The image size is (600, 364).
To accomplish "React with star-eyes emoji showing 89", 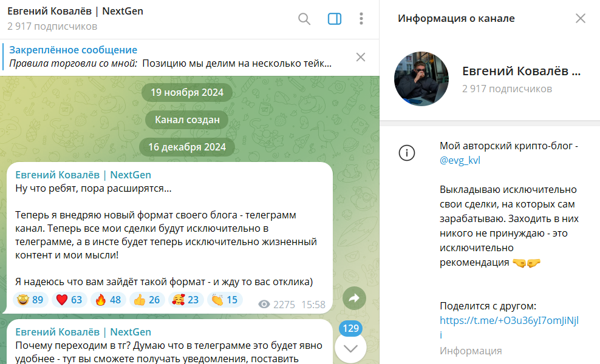I will tap(30, 300).
